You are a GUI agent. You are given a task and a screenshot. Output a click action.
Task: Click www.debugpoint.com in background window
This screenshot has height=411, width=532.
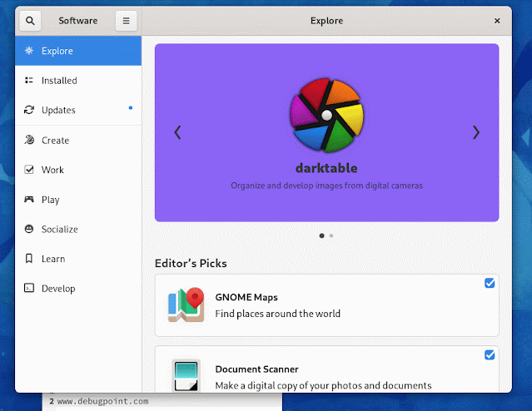pos(102,401)
